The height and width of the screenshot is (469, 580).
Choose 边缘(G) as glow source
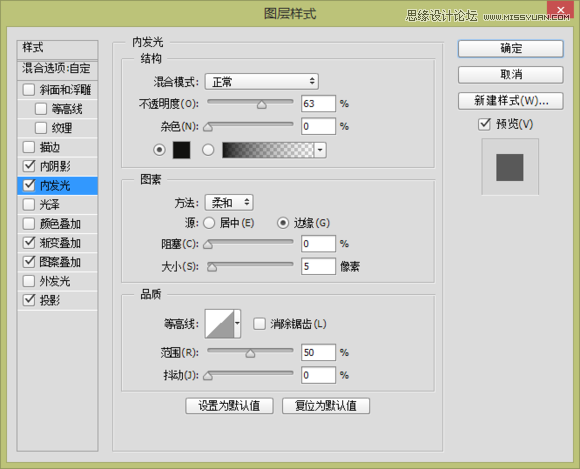(283, 223)
